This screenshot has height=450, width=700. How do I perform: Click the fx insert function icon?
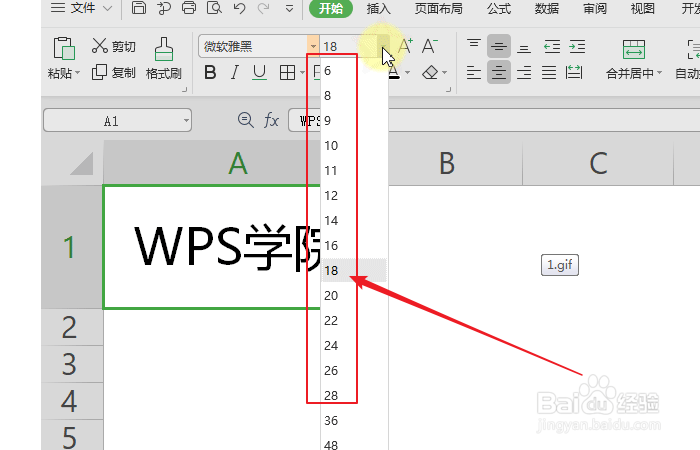click(x=271, y=120)
